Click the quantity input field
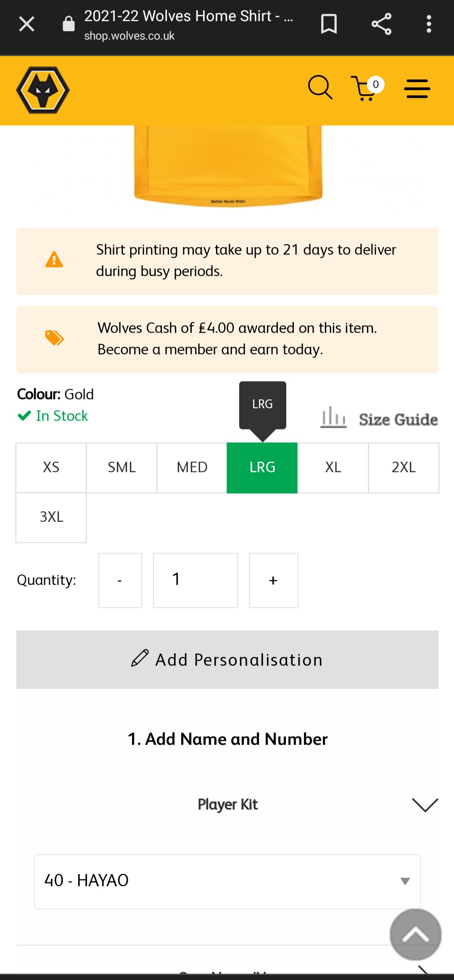The height and width of the screenshot is (980, 454). [195, 580]
